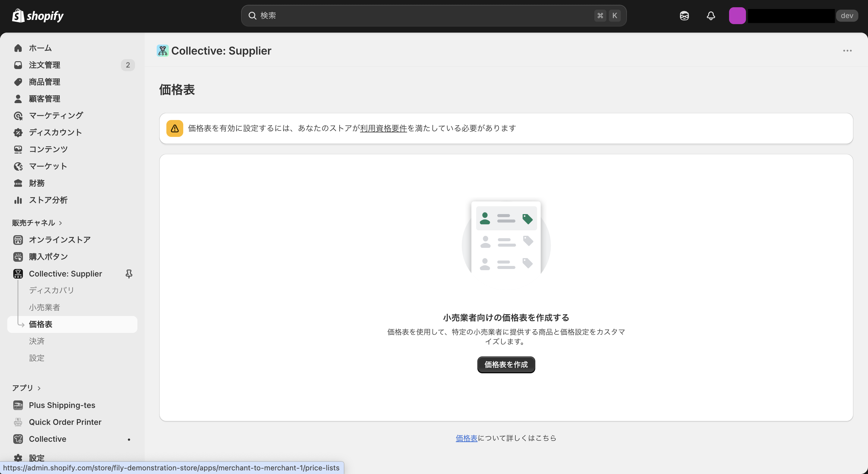Open the 注文管理 orders icon in sidebar
Screen dimensions: 868x474
(x=18, y=65)
